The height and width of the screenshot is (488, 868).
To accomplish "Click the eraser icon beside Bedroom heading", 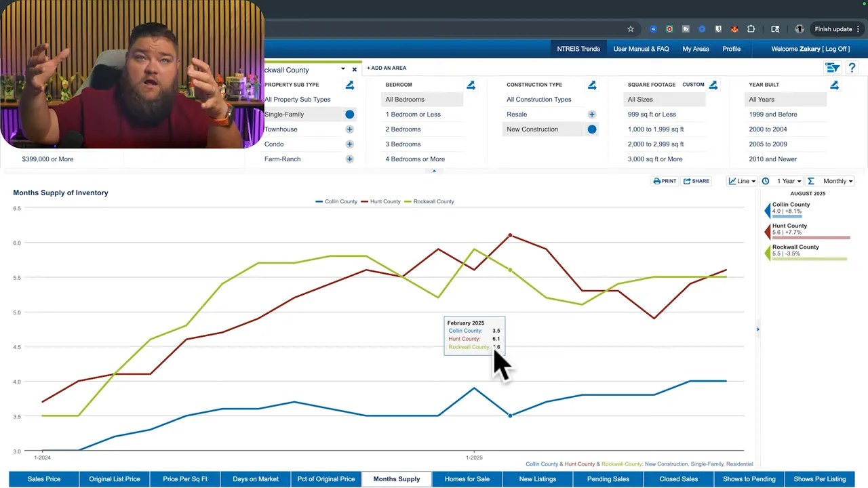I will (471, 85).
